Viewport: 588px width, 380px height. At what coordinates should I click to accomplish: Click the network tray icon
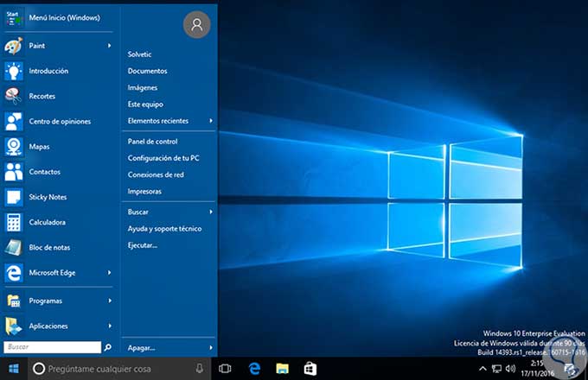click(x=496, y=369)
